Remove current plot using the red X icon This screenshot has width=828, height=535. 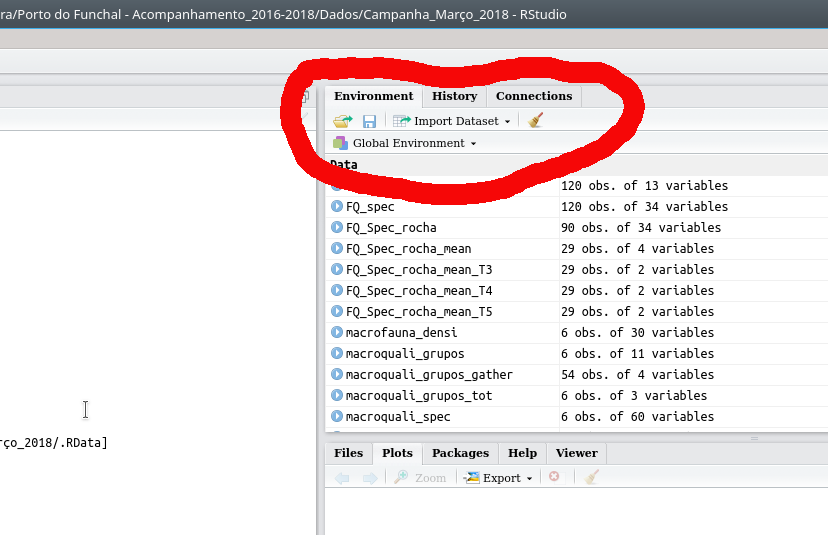pos(554,476)
